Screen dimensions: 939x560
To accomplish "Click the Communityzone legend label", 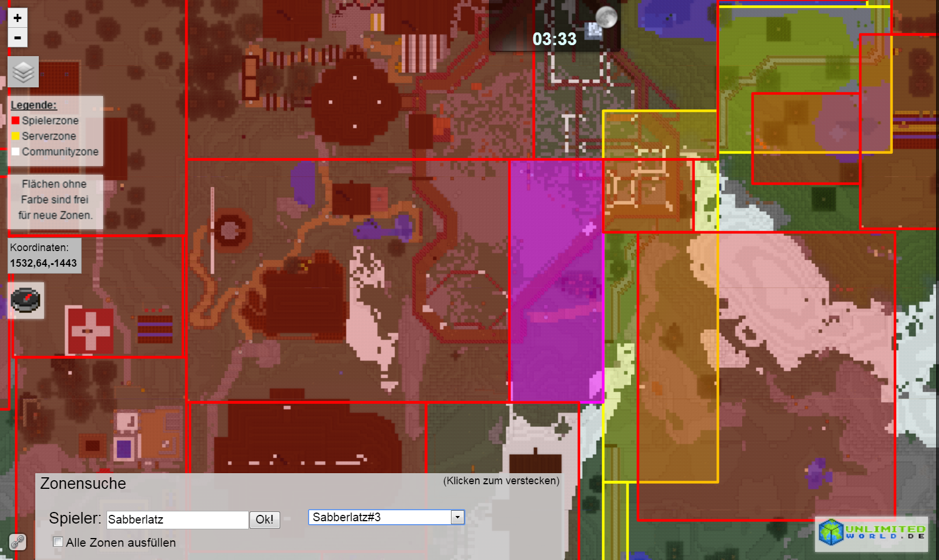I will [60, 152].
